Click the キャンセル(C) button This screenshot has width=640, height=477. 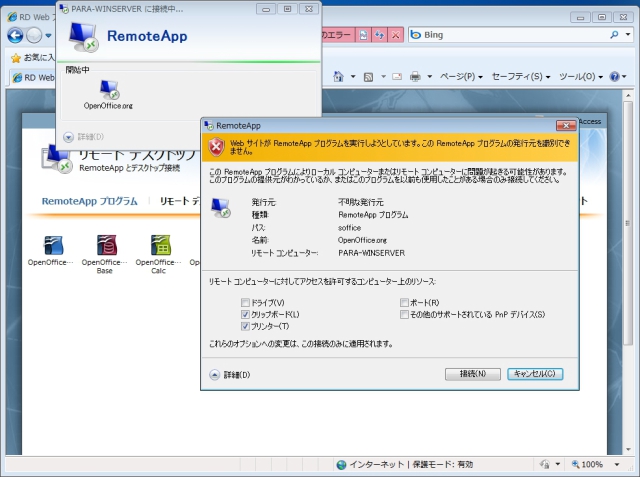[535, 374]
